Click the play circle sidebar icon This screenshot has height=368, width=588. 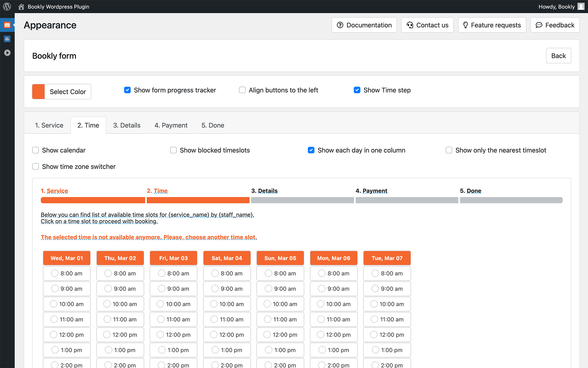coord(7,53)
